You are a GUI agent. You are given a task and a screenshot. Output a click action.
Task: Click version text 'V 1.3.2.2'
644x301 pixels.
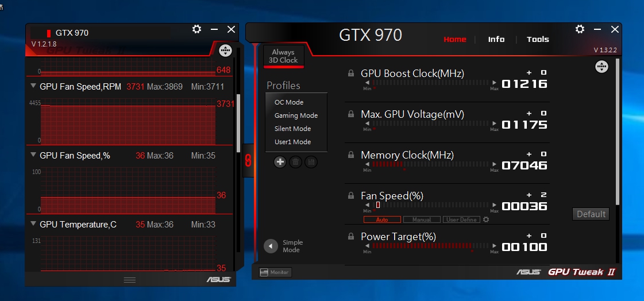(x=605, y=50)
